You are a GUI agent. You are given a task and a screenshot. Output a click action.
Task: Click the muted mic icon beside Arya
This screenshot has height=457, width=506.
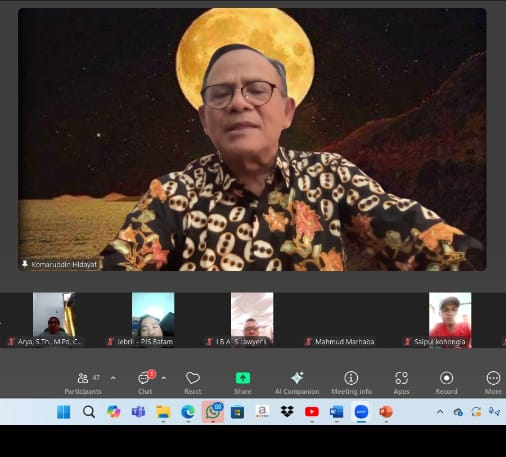click(11, 342)
